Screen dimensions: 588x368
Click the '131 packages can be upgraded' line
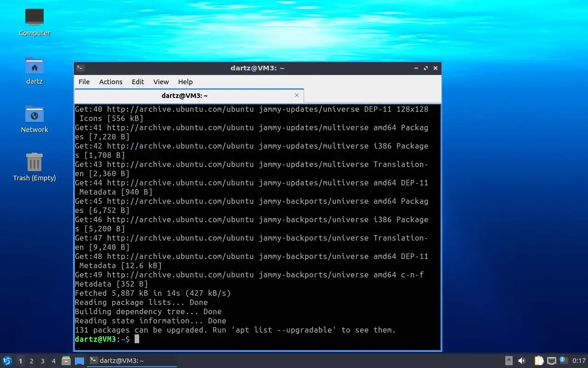tap(235, 330)
